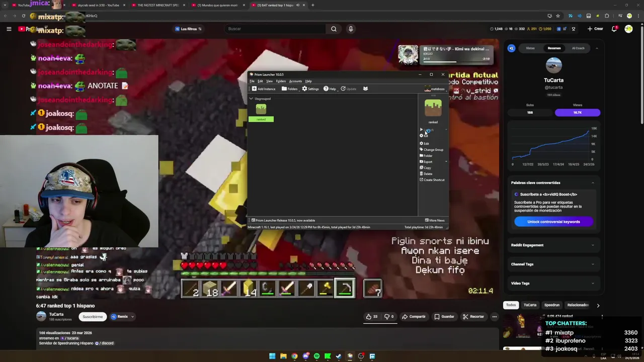Click the Recortar clip button
Screen dimensions: 644x362
click(473, 317)
